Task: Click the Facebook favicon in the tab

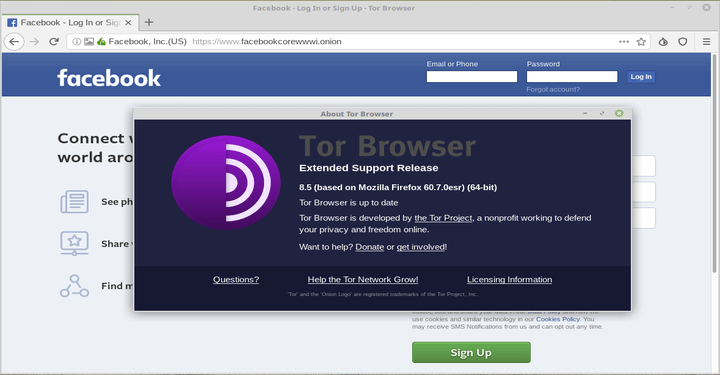Action: (x=12, y=22)
